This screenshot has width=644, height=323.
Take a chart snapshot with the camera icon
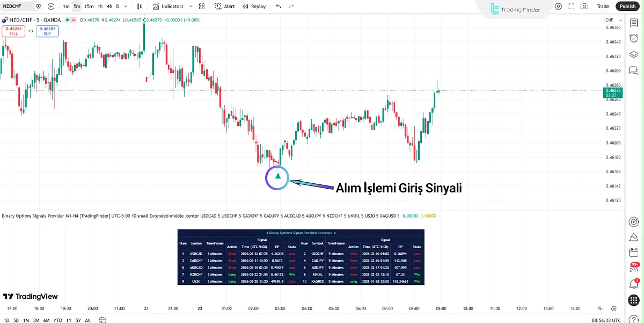584,6
